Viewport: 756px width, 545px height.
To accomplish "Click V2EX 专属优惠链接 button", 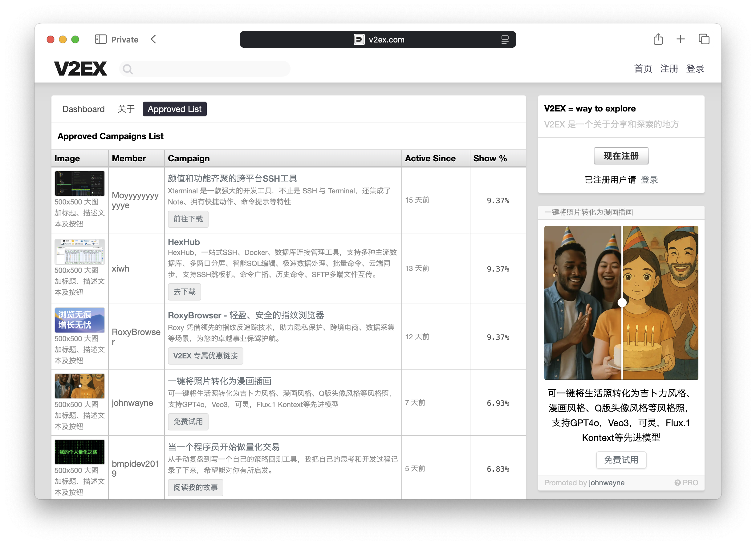I will [x=205, y=355].
